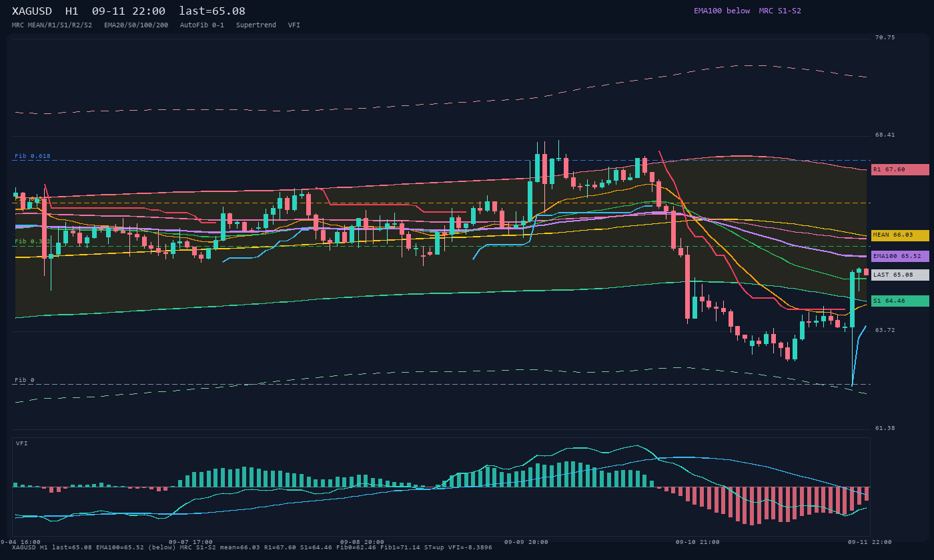Click the VFI legend item in header

pos(294,25)
